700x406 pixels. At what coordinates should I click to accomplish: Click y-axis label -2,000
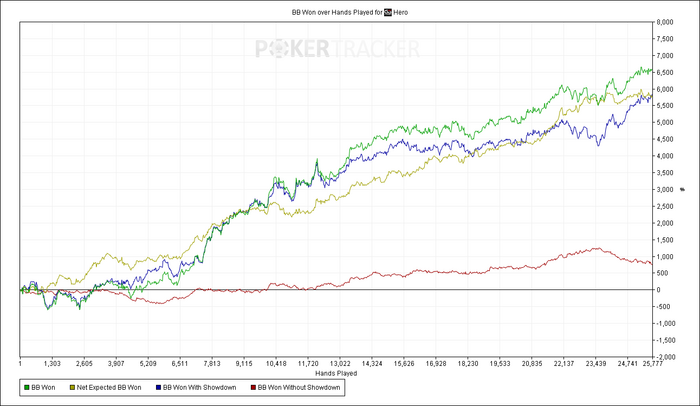(665, 357)
